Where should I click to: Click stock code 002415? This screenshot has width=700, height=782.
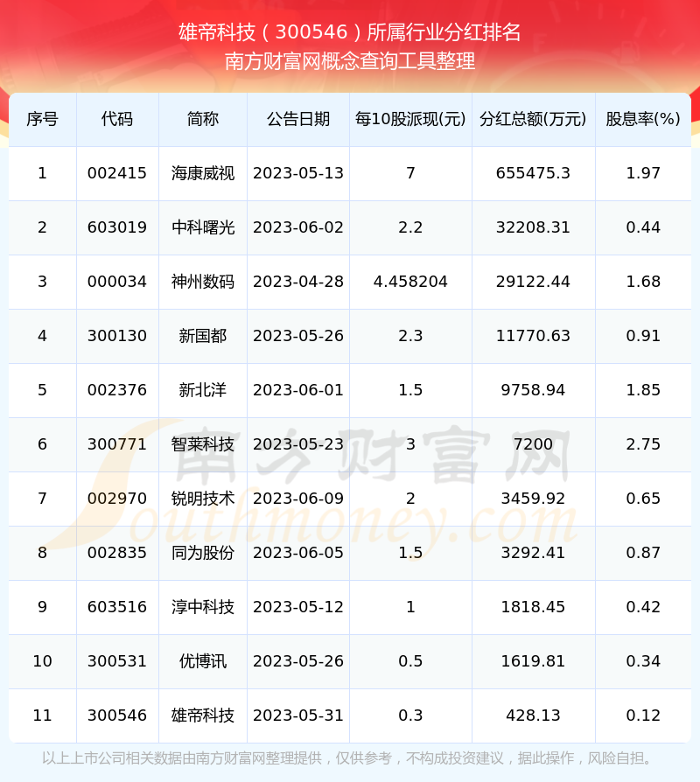point(117,173)
